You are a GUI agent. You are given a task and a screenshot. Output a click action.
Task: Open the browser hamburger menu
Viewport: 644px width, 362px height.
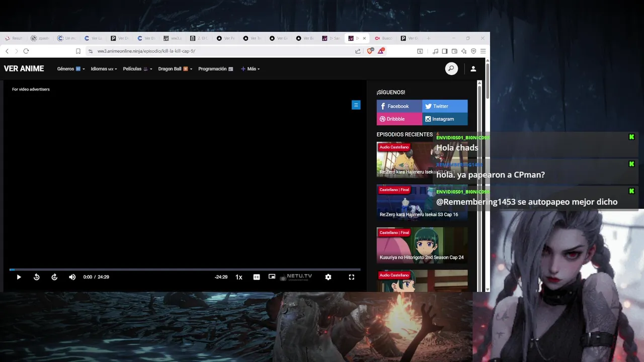click(x=483, y=51)
